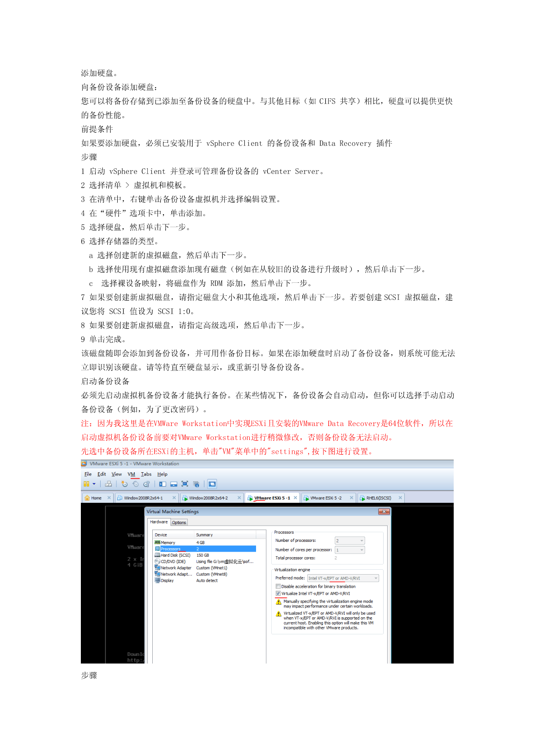
Task: Close the Virtual Machine Settings dialog
Action: tap(384, 512)
